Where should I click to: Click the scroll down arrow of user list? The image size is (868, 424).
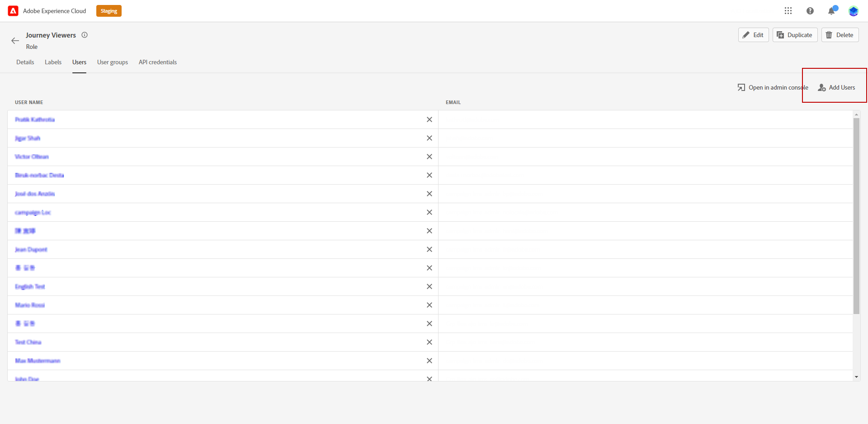(856, 376)
